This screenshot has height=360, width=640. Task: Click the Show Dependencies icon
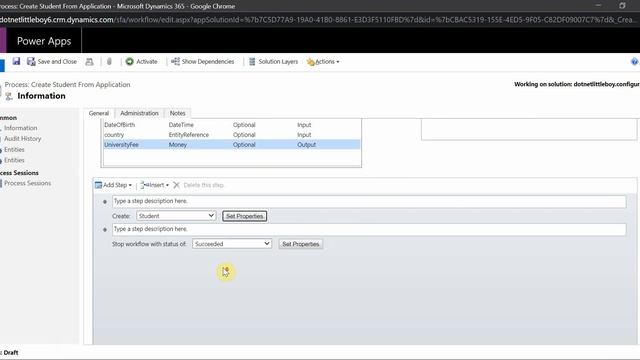tap(175, 62)
